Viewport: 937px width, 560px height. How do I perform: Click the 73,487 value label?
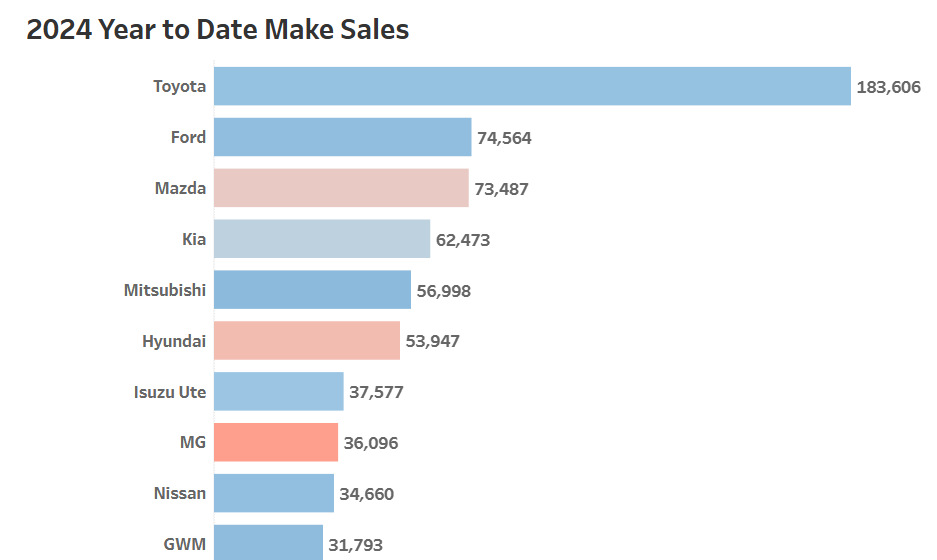[x=501, y=189]
